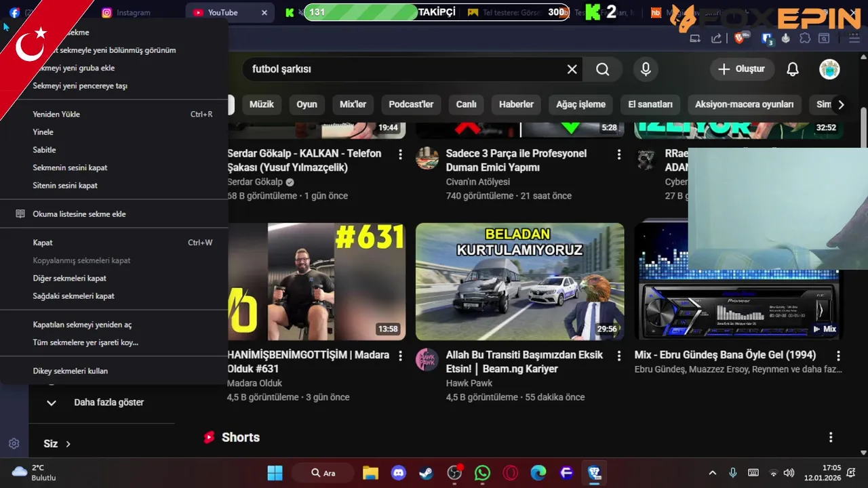
Task: Select 'Sağdaki sekmeleri kapat' menu entry
Action: tap(114, 296)
